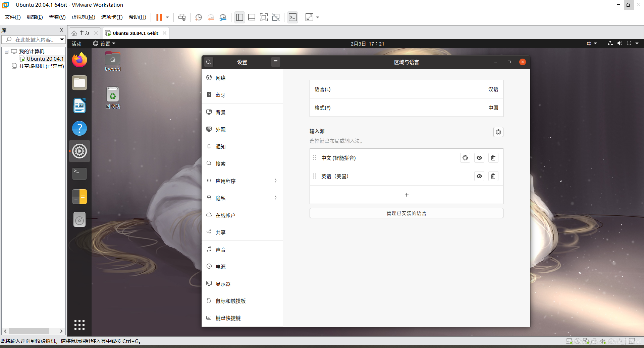Take a snapshot of the virtual machine
The image size is (644, 348).
click(199, 17)
